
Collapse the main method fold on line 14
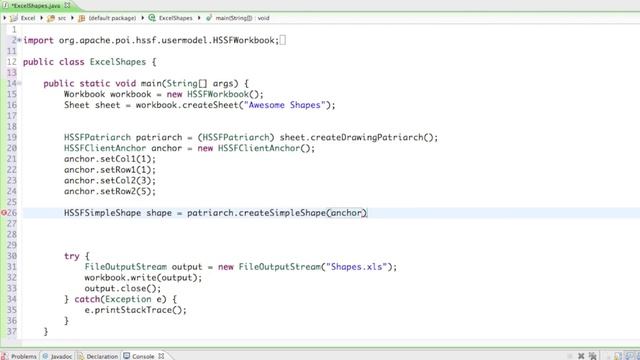[20, 83]
